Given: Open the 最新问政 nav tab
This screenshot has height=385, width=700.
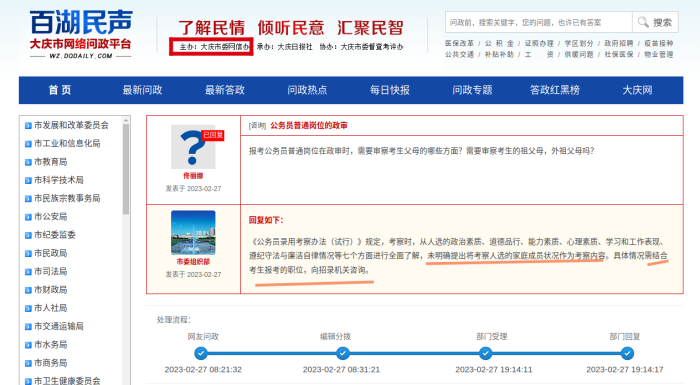Looking at the screenshot, I should tap(142, 90).
